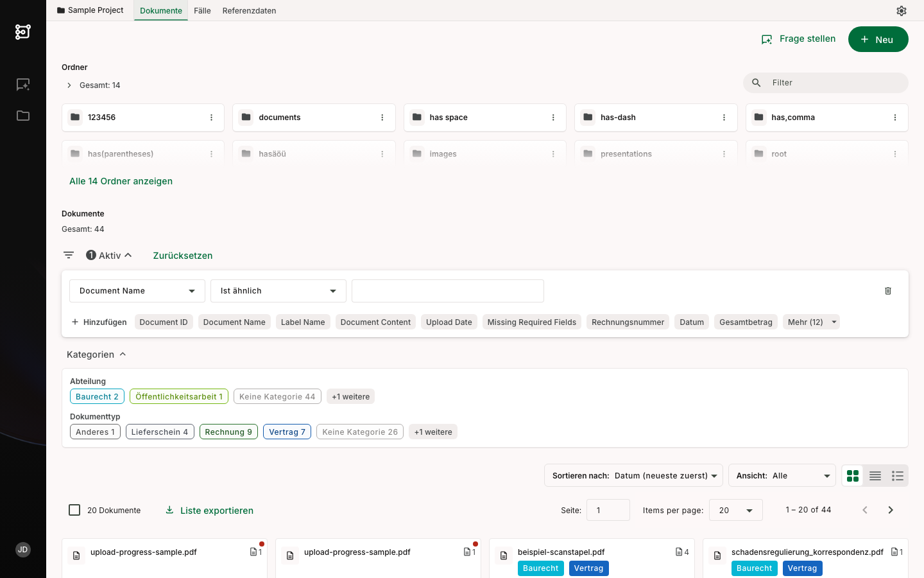The image size is (924, 578).
Task: Toggle Keine Kategorie 26 chip
Action: [x=360, y=432]
